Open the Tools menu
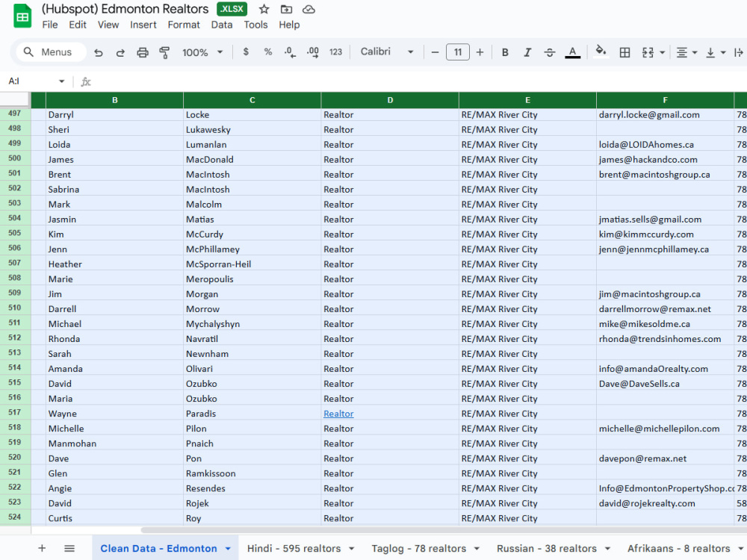Screen dimensions: 747x560 (x=255, y=25)
